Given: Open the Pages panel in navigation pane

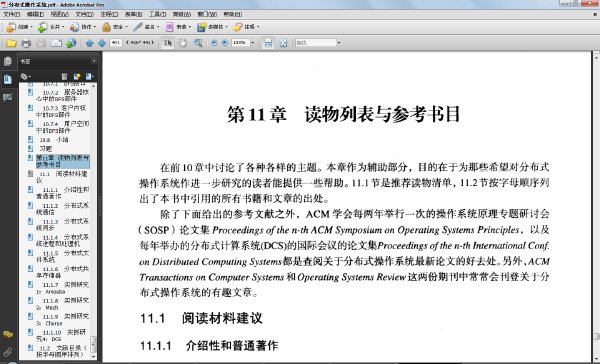Looking at the screenshot, I should [x=8, y=62].
